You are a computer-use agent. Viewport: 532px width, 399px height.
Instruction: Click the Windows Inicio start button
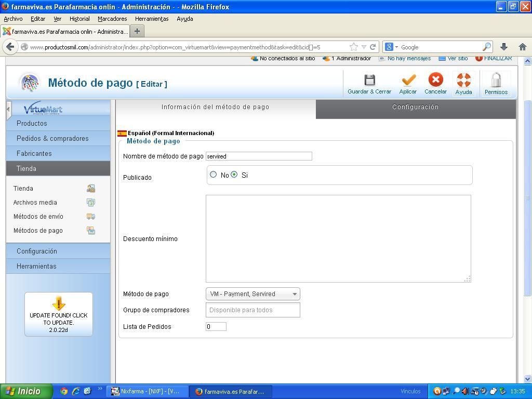coord(26,391)
